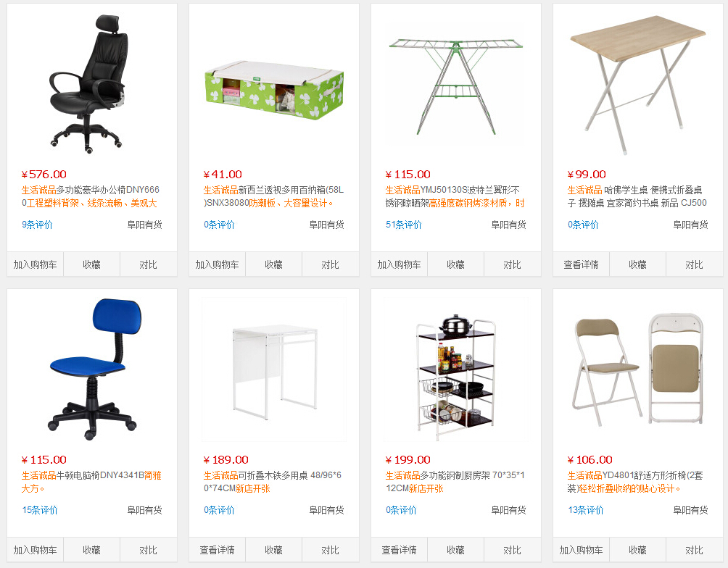728x568 pixels.
Task: View details of the ¥99 folding table
Action: [x=582, y=264]
